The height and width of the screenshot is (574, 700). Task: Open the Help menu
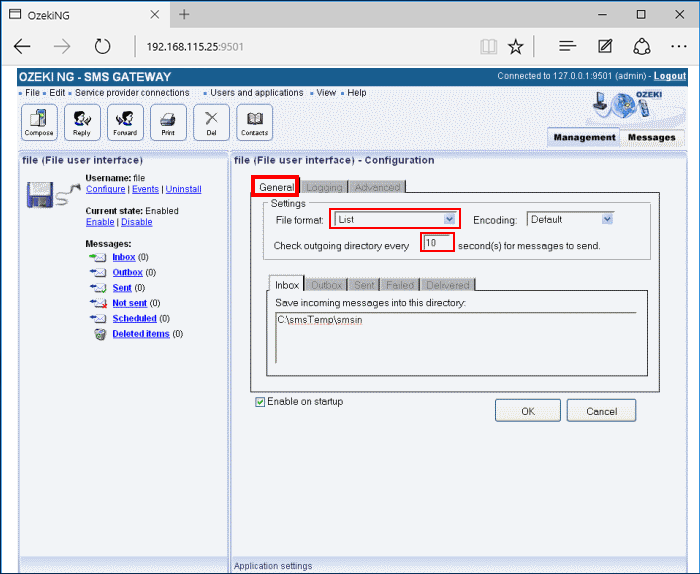(x=357, y=93)
